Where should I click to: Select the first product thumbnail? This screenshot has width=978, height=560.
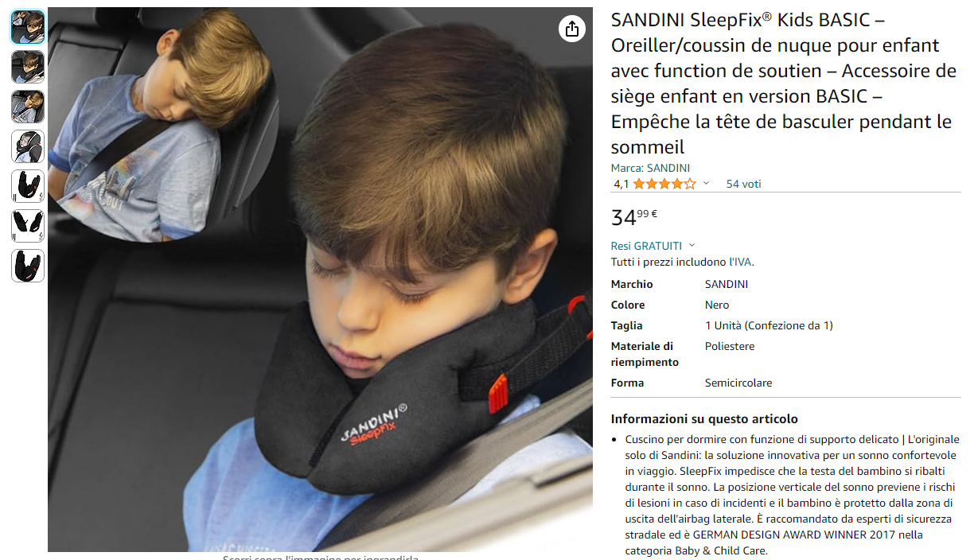tap(28, 27)
